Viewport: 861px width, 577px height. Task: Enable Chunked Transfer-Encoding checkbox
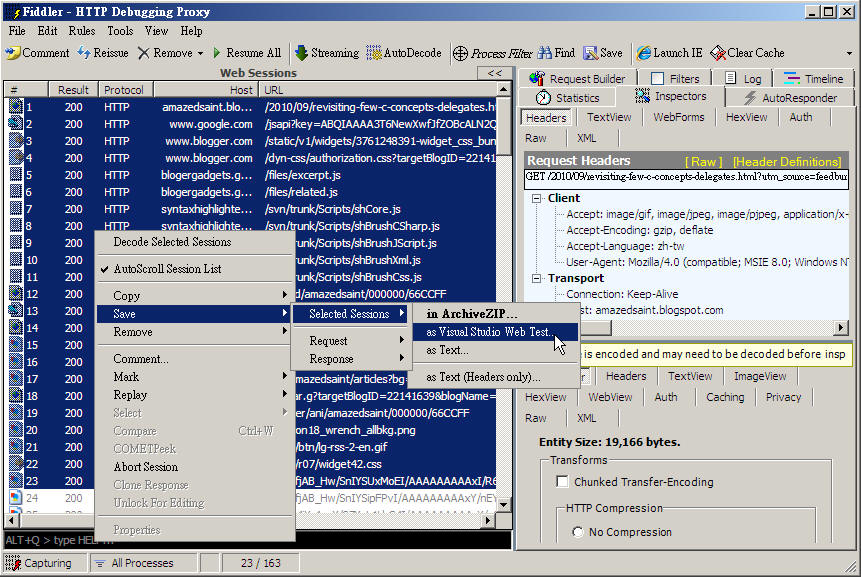pos(562,481)
